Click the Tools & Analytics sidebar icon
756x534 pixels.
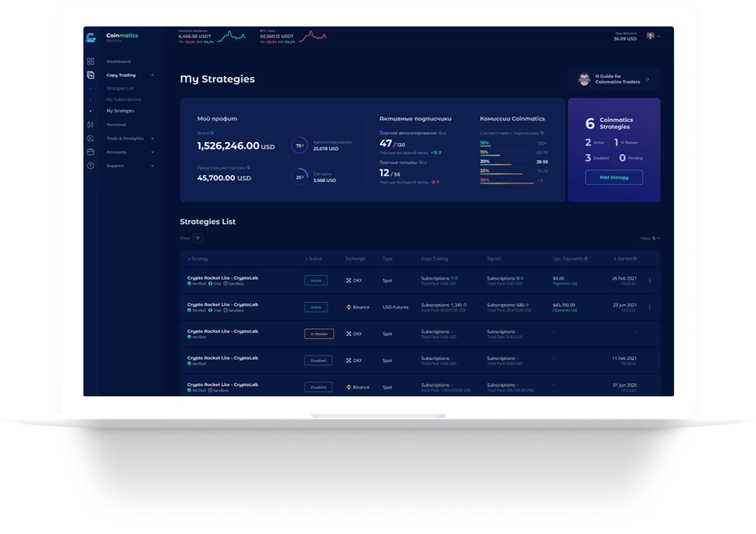pyautogui.click(x=90, y=138)
